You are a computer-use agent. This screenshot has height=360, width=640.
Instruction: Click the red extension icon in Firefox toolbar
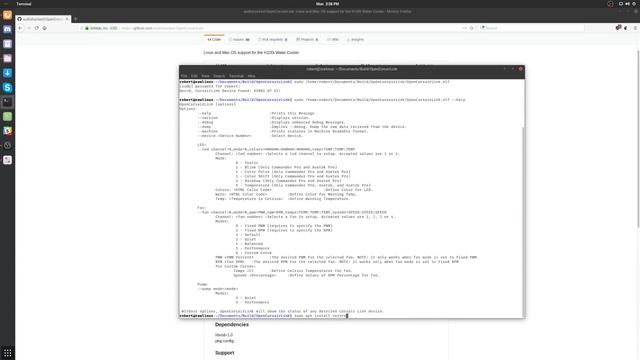618,28
